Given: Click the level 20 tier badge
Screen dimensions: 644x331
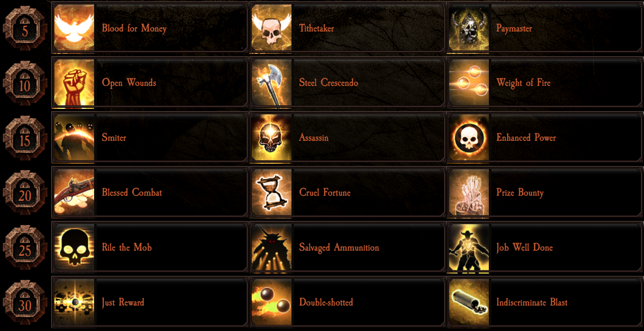Looking at the screenshot, I should pos(25,193).
